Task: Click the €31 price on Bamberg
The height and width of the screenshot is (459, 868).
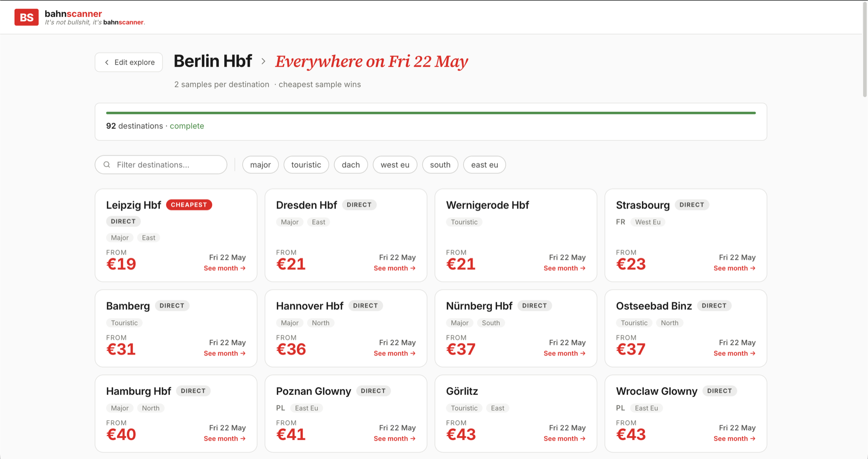Action: 121,349
